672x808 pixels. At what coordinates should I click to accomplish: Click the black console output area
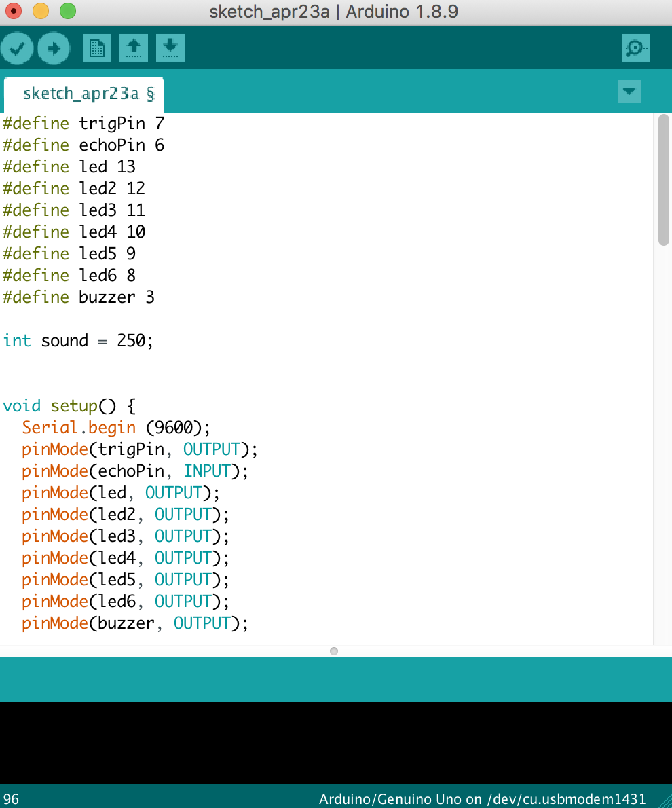336,743
